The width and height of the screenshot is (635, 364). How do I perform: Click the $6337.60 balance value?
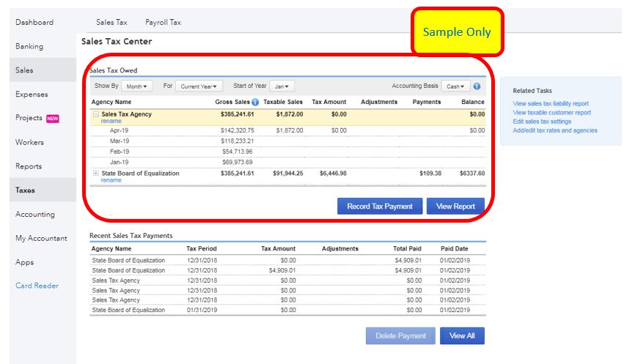(472, 173)
